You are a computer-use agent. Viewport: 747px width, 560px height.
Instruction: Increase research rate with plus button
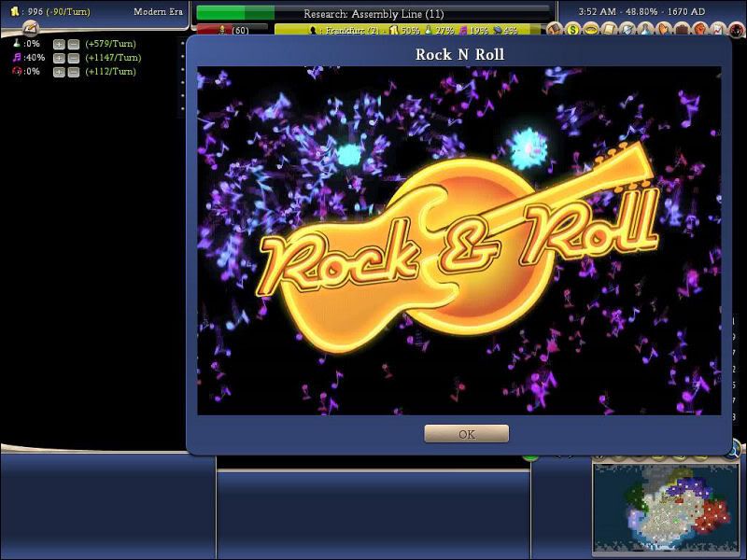pos(59,44)
